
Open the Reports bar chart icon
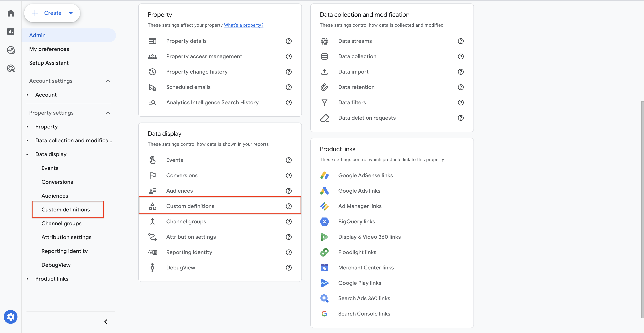pyautogui.click(x=11, y=31)
